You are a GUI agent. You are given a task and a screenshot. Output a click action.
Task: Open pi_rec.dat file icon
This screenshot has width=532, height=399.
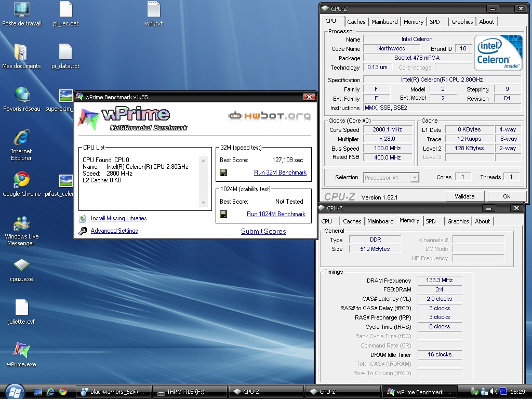point(66,14)
